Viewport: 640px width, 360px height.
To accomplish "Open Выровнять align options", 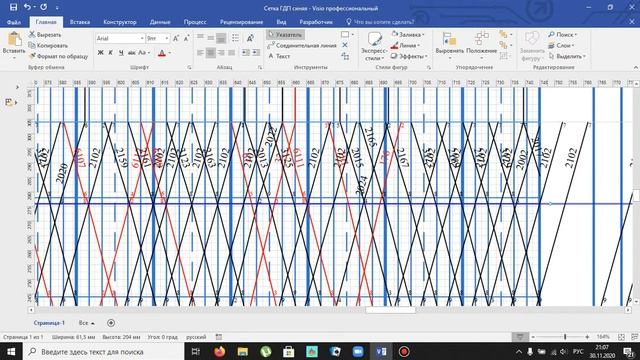I will click(449, 46).
